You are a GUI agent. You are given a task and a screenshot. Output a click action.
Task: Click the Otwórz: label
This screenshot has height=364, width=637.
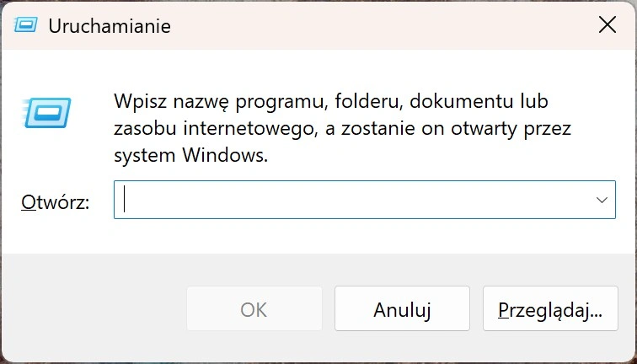55,201
